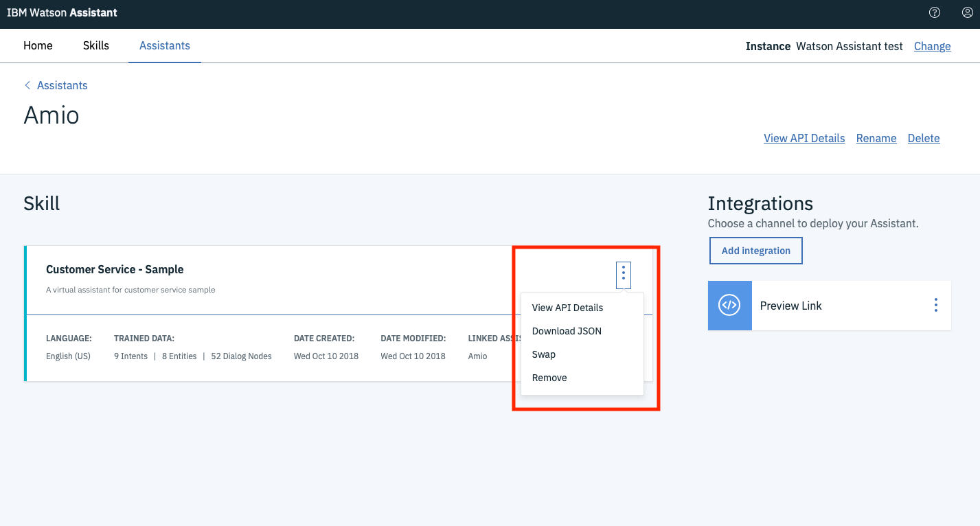Click the 52 Dialog Nodes text
Viewport: 980px width, 526px height.
pyautogui.click(x=242, y=356)
